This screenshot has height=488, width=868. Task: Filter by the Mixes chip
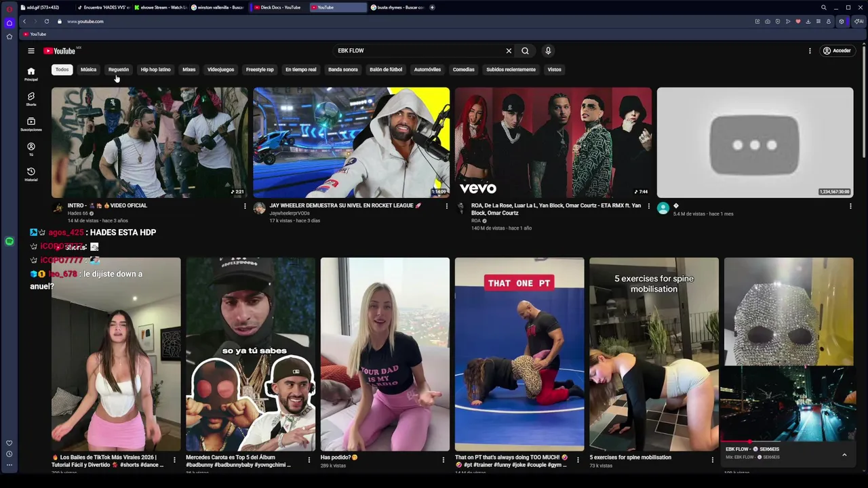189,70
